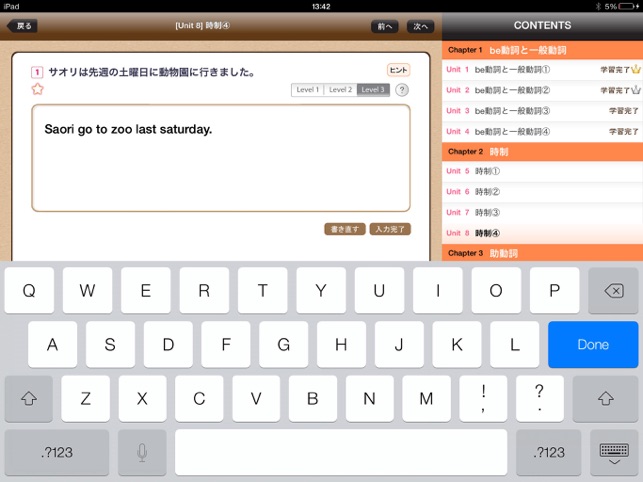The height and width of the screenshot is (482, 643).
Task: Tap the Q key
Action: (29, 290)
